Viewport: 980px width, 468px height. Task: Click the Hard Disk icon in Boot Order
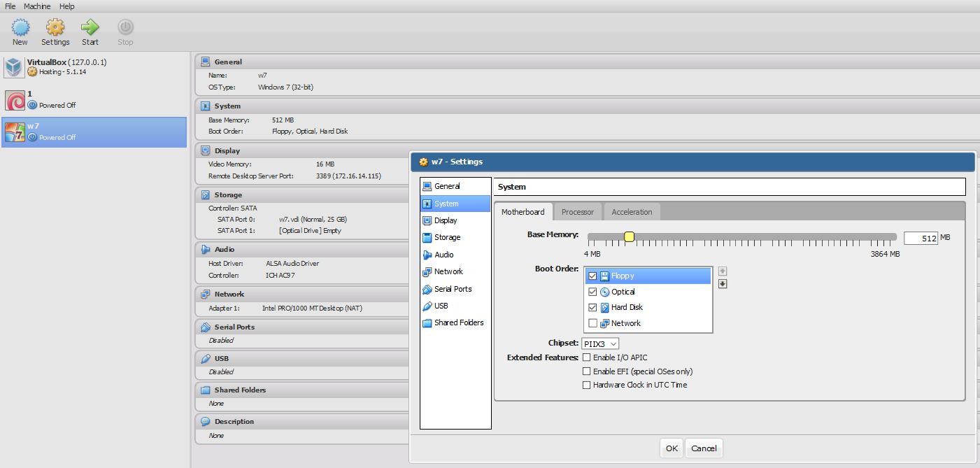pos(604,307)
